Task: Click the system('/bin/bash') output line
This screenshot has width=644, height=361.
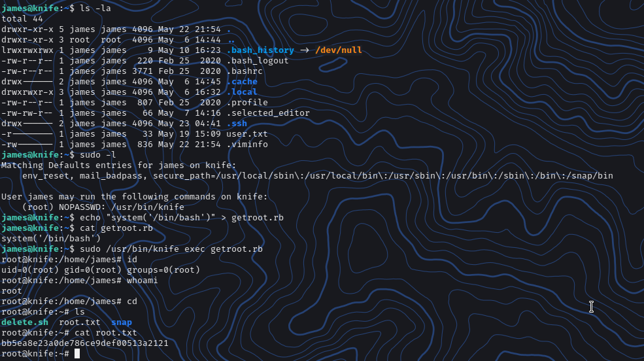Action: (51, 239)
